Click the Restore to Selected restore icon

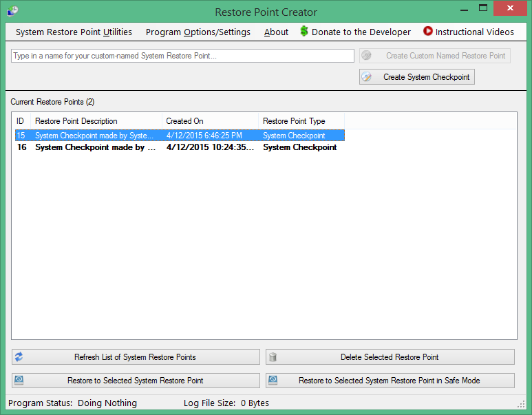[19, 381]
